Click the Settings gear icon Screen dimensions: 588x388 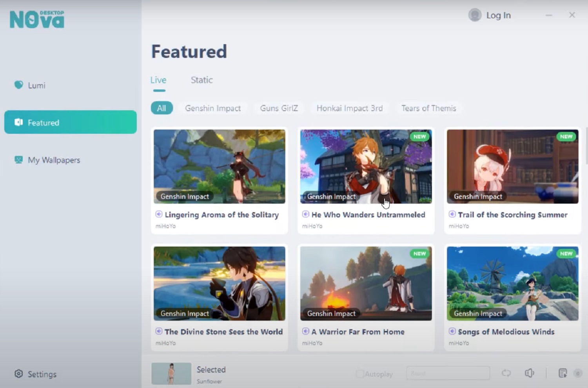(18, 373)
